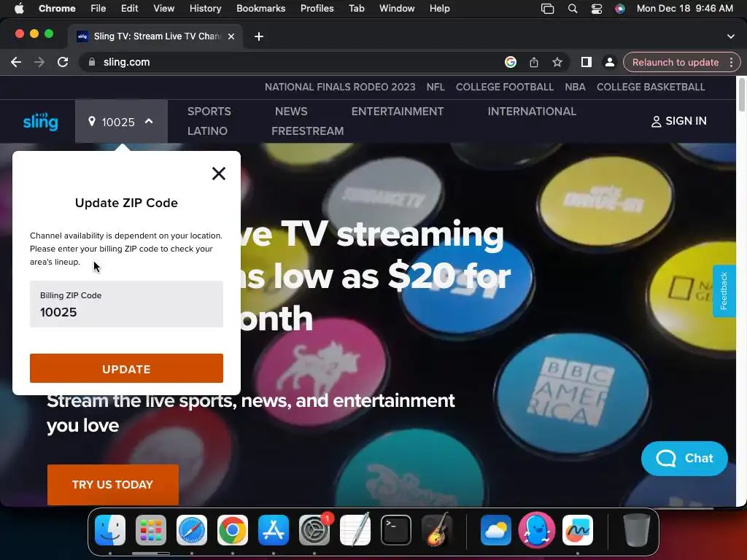Click Relaunch to update button

(x=675, y=63)
